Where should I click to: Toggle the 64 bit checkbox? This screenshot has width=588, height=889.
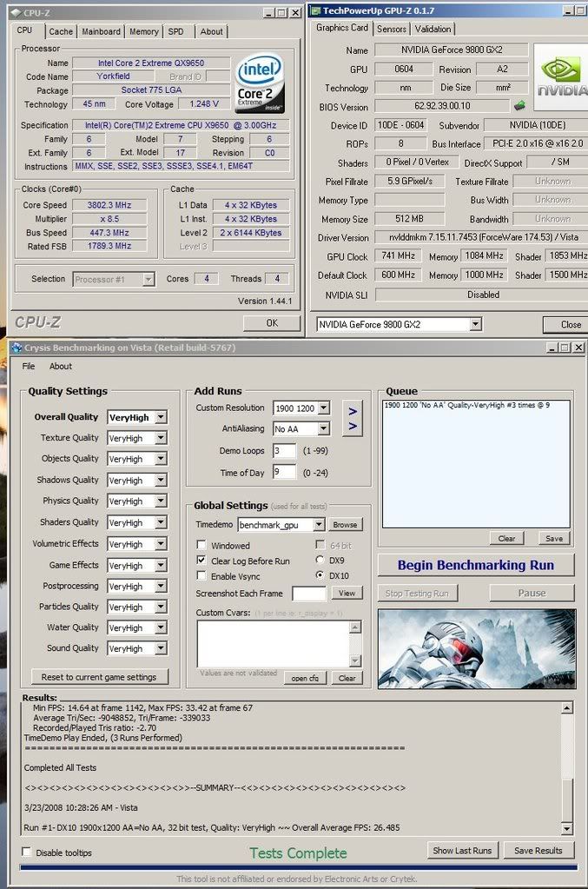(x=320, y=545)
